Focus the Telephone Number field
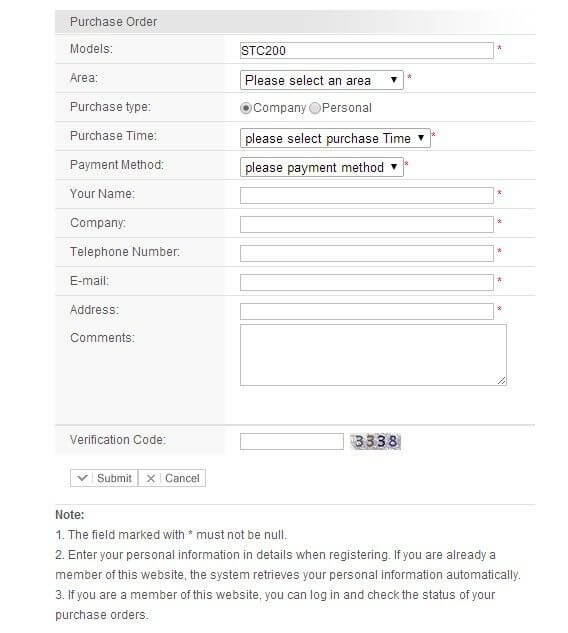This screenshot has height=633, width=568. (x=367, y=254)
